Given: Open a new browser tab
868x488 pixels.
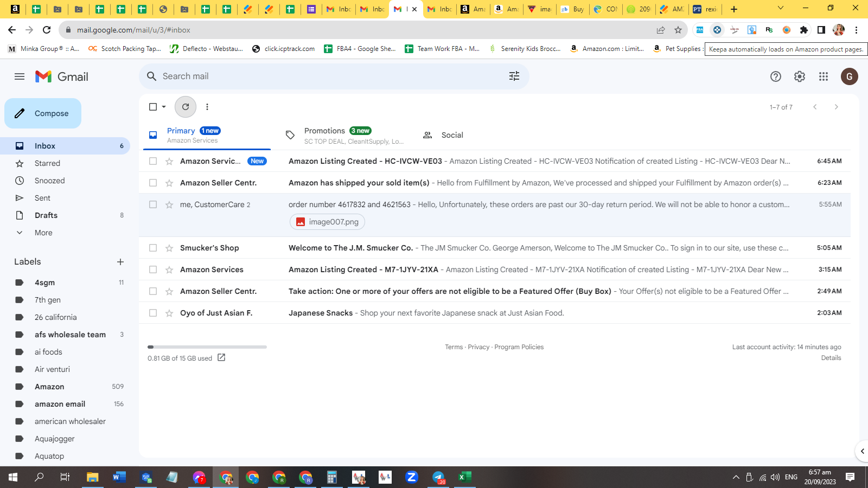Looking at the screenshot, I should pyautogui.click(x=734, y=9).
